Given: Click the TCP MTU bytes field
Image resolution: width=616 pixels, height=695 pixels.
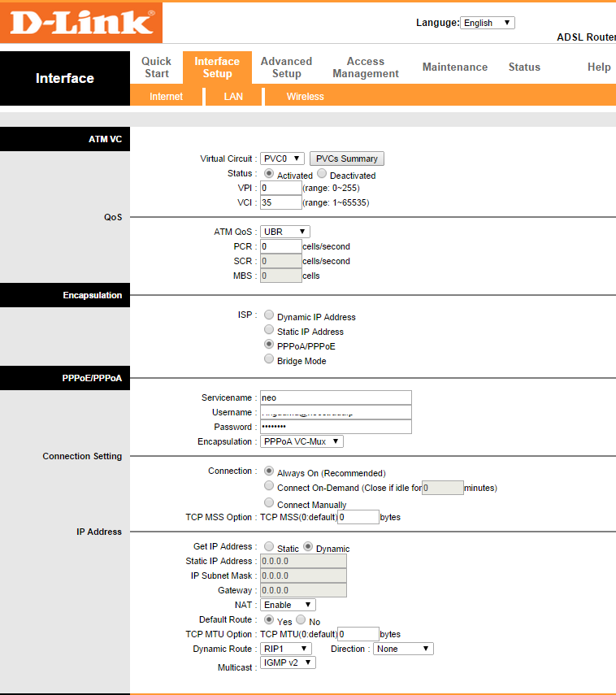Looking at the screenshot, I should click(358, 634).
